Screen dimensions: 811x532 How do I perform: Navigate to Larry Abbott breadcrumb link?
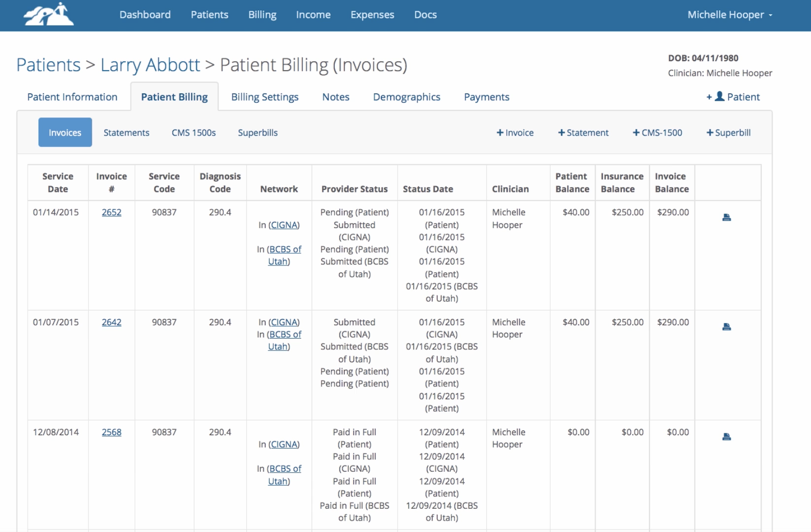pos(150,65)
